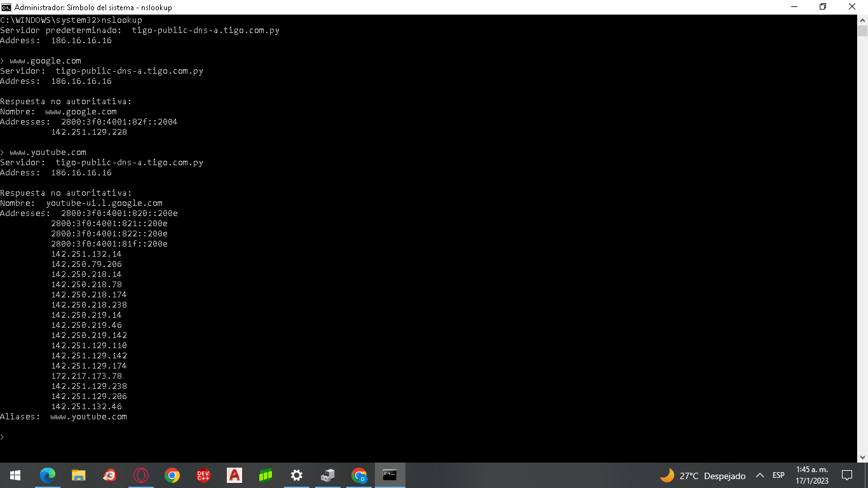Click the IP address 142.250.219.142
Image resolution: width=868 pixels, height=488 pixels.
point(89,335)
